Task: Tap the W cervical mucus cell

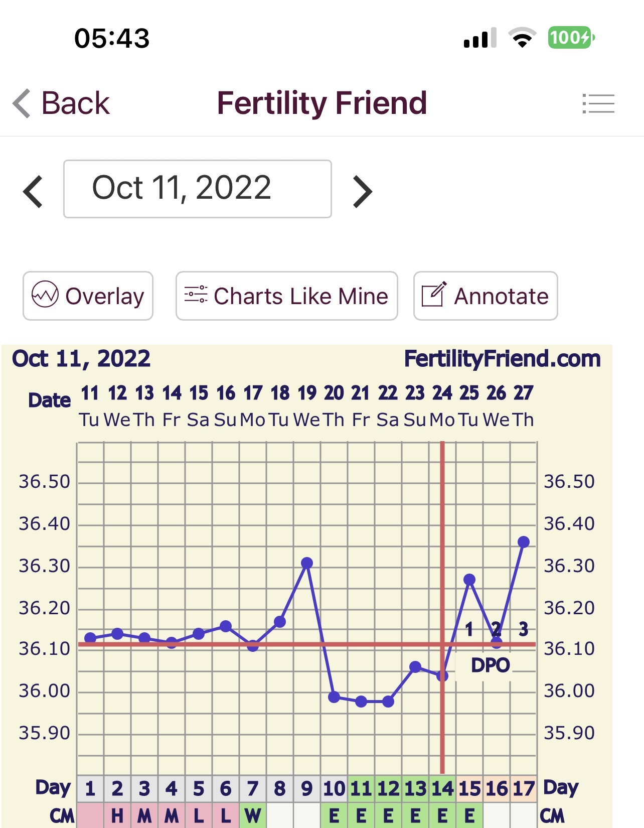Action: (x=253, y=815)
